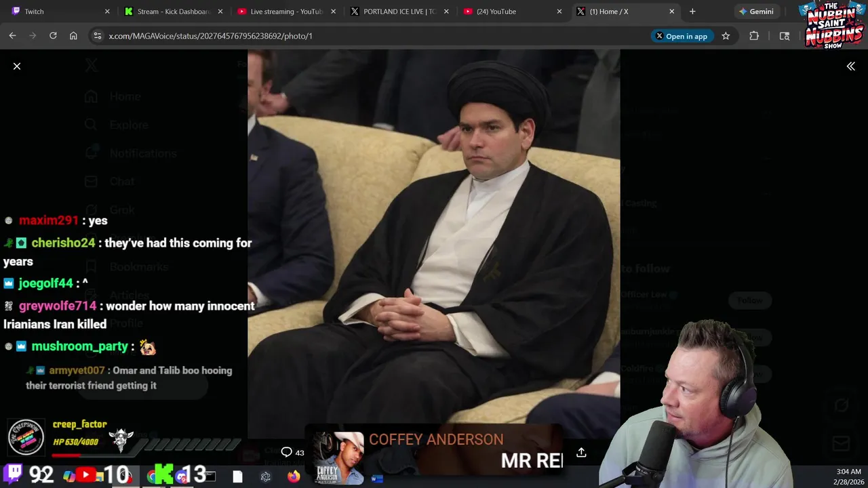Close the PORTLAND ICE LIVE tab
This screenshot has height=488, width=868.
point(446,12)
